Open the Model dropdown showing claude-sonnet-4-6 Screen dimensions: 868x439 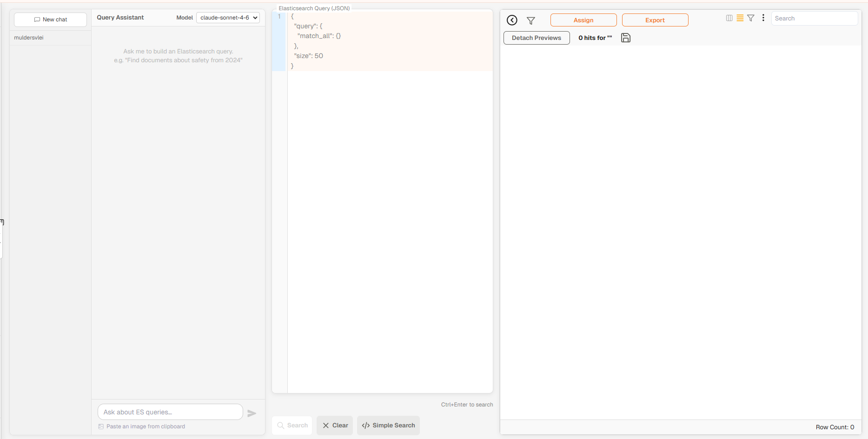227,17
